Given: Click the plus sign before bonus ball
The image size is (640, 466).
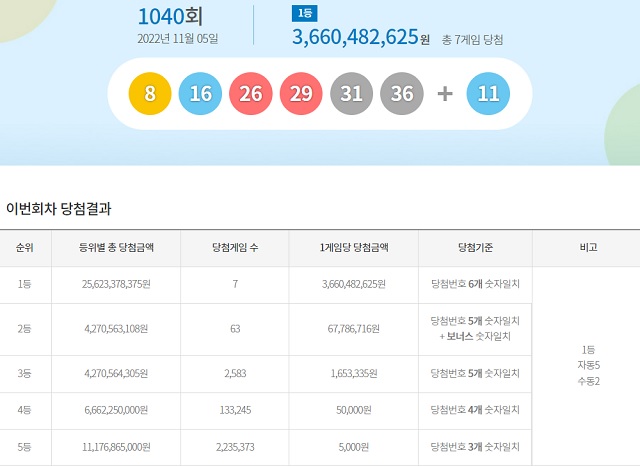Looking at the screenshot, I should tap(445, 94).
